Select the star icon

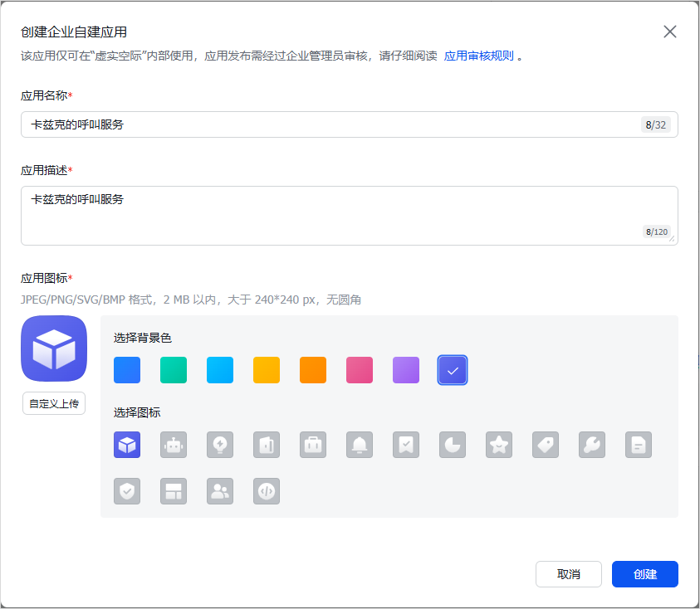coord(499,445)
